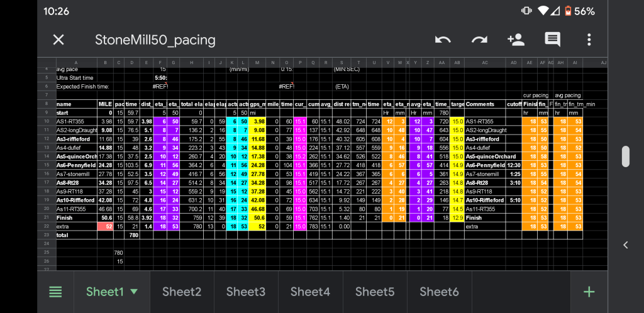This screenshot has height=313, width=644.
Task: Open the all sheets list icon
Action: (56, 292)
